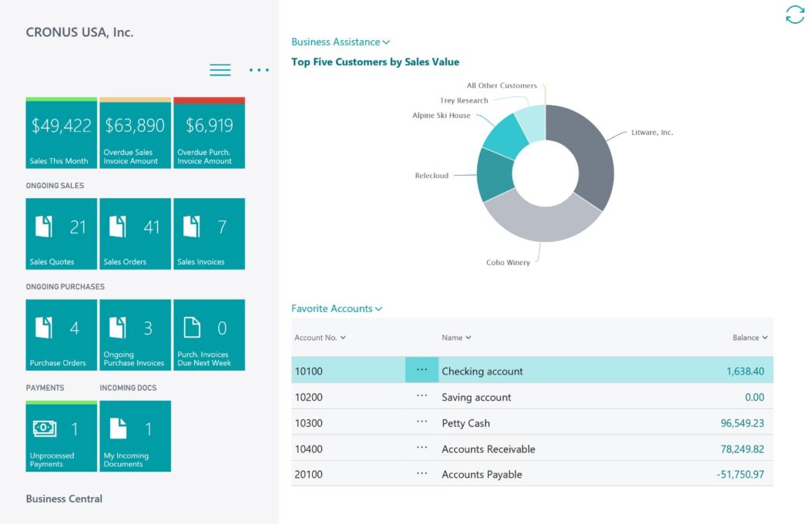Screen dimensions: 812x524
Task: Select account number 10300
Action: (309, 423)
